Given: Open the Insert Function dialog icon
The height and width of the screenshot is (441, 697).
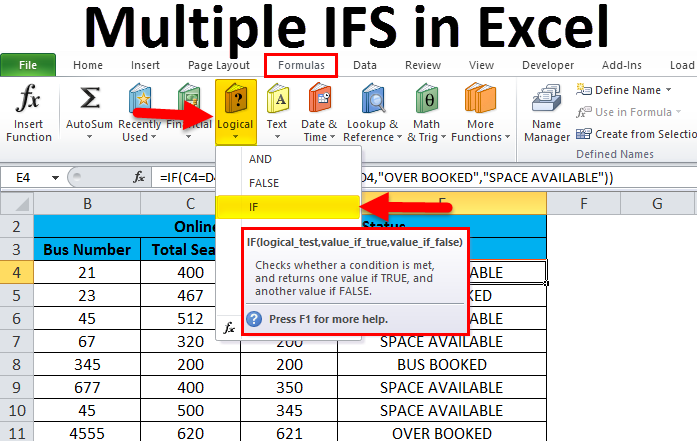Looking at the screenshot, I should click(x=28, y=98).
